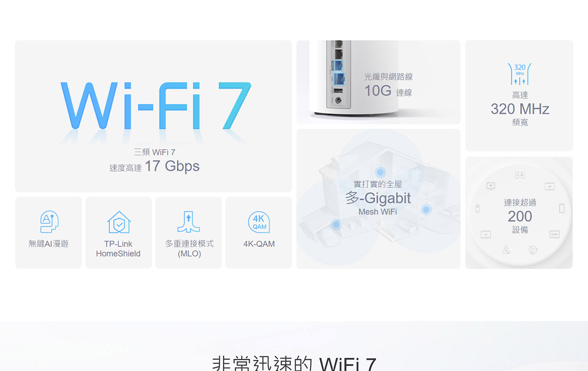Click the download device icon
Viewport: 588px width, 371px height.
point(506,250)
